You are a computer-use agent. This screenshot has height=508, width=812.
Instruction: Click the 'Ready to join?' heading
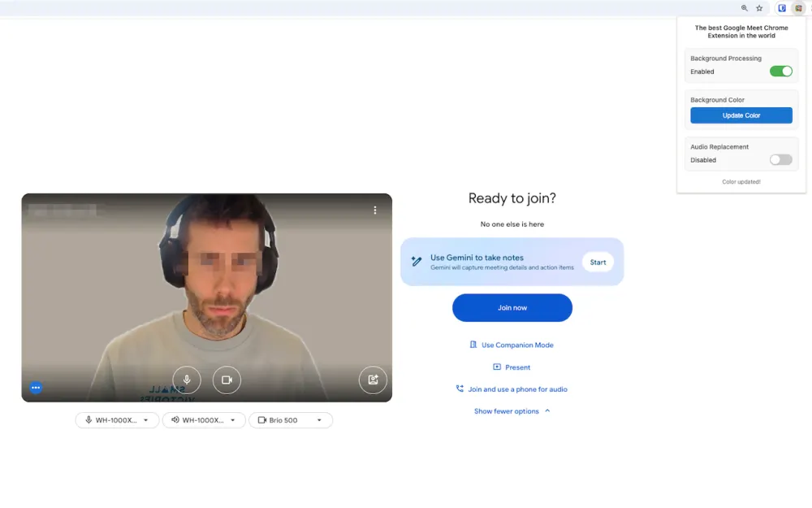pyautogui.click(x=512, y=198)
